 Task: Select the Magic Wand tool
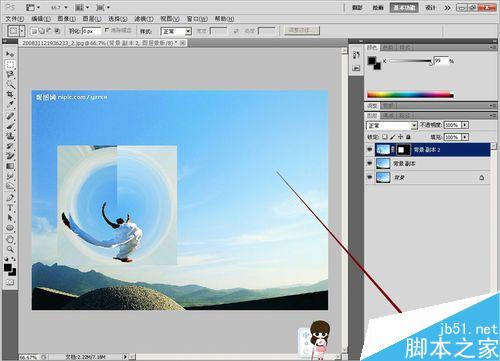(x=10, y=84)
